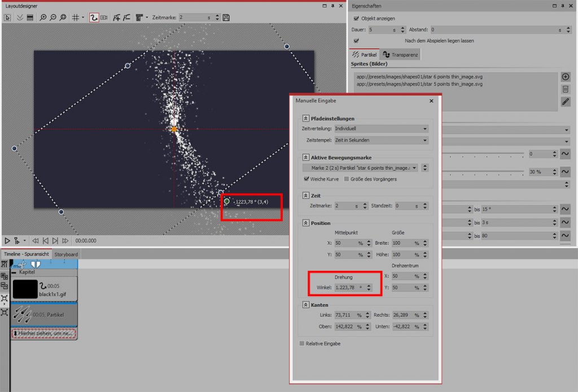The height and width of the screenshot is (392, 578).
Task: Toggle the Objekt anzeigen checkbox
Action: [x=356, y=19]
